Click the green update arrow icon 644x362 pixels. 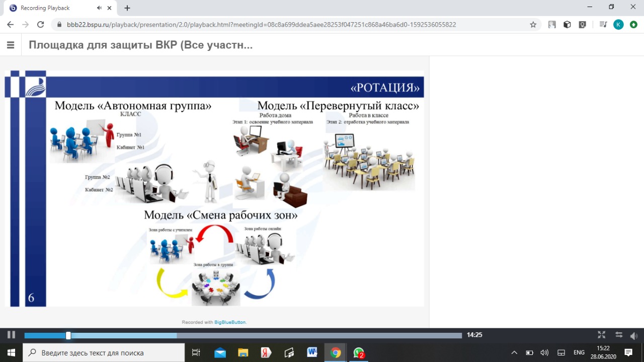coord(633,24)
